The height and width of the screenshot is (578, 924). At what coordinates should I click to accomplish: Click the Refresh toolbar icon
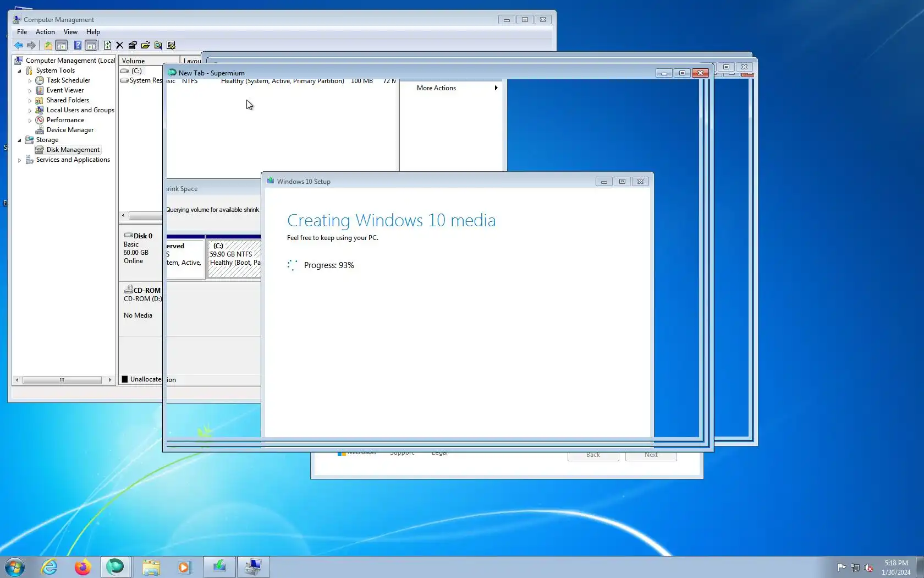(x=107, y=45)
